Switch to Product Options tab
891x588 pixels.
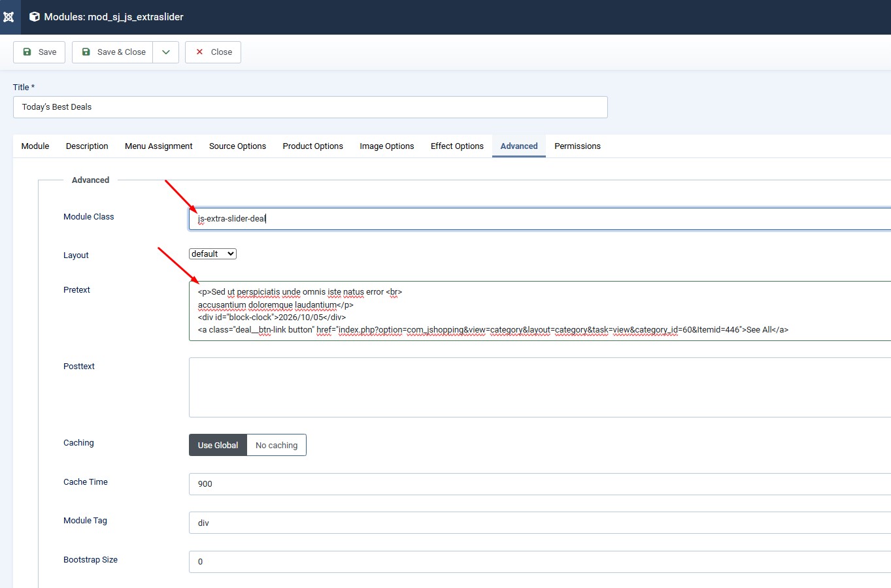(312, 146)
